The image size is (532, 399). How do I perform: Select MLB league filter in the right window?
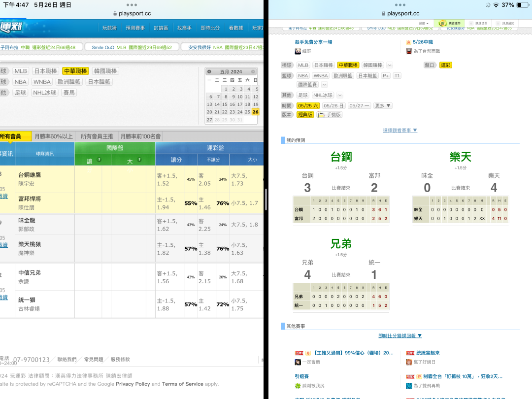(x=303, y=65)
